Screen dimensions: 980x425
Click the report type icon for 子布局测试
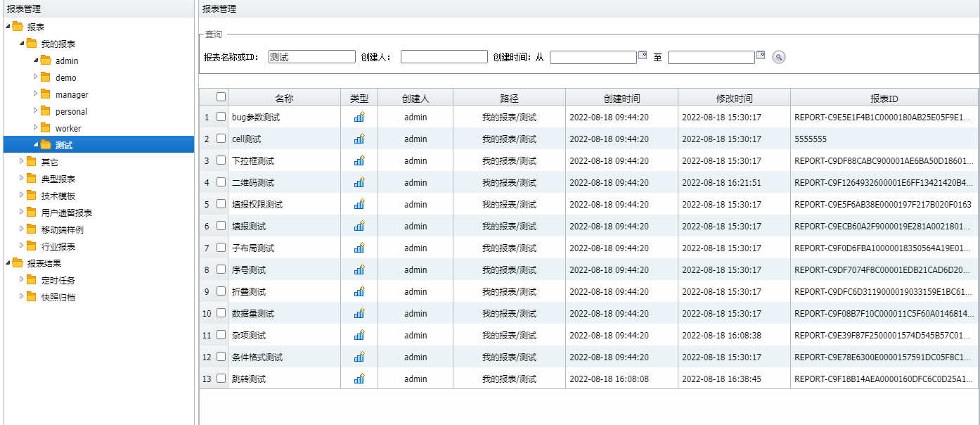coord(359,248)
